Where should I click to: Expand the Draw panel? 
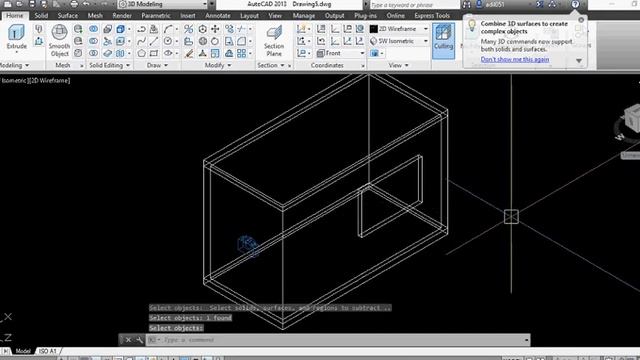coord(157,65)
